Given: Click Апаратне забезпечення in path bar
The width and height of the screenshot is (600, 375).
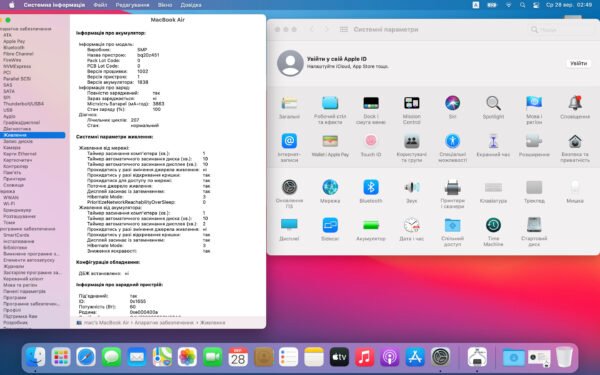Looking at the screenshot, I should 165,323.
